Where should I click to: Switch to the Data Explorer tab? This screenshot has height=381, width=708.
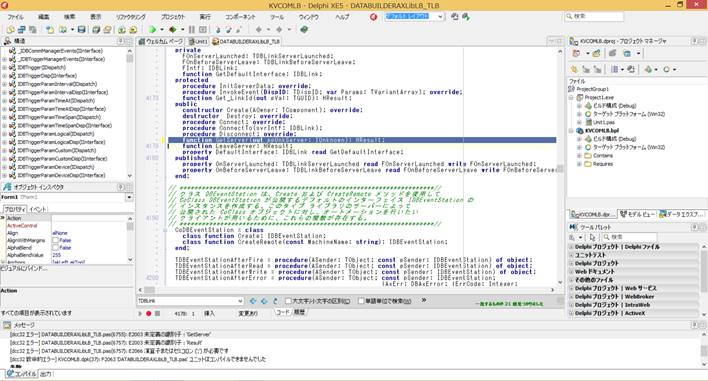(x=681, y=214)
